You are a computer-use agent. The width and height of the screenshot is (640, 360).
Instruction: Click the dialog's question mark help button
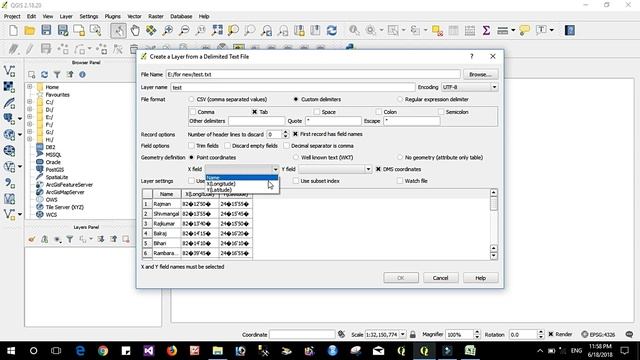471,56
